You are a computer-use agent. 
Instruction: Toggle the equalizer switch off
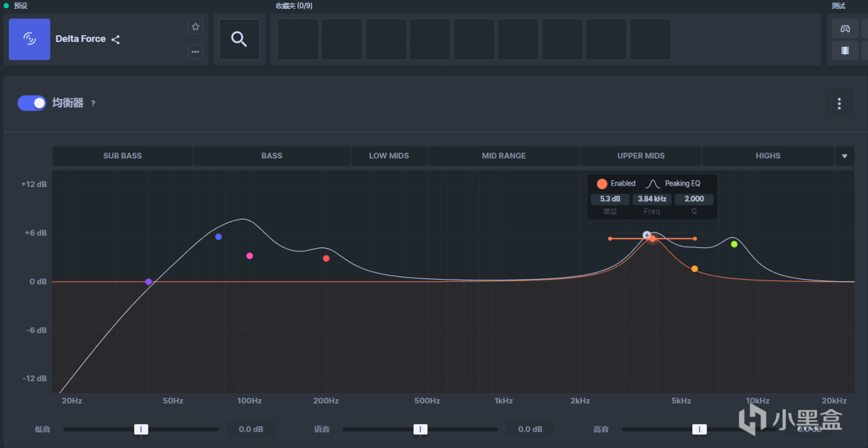[x=32, y=103]
